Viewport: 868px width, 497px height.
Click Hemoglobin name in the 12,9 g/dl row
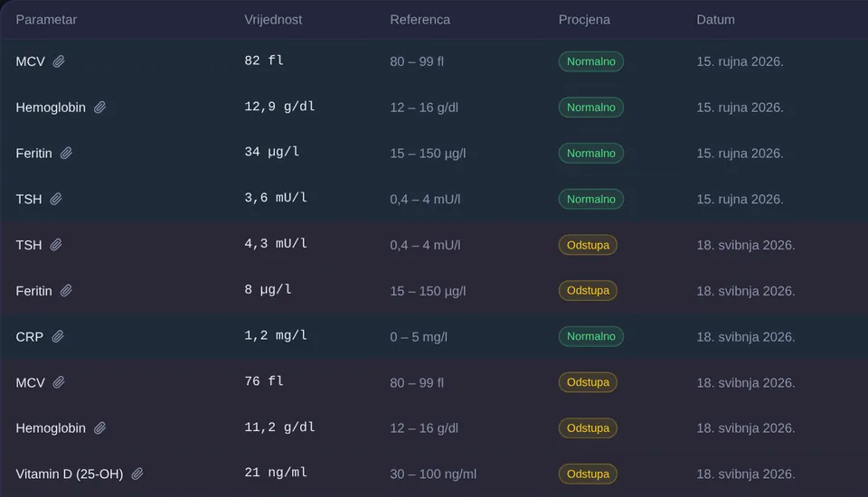51,108
